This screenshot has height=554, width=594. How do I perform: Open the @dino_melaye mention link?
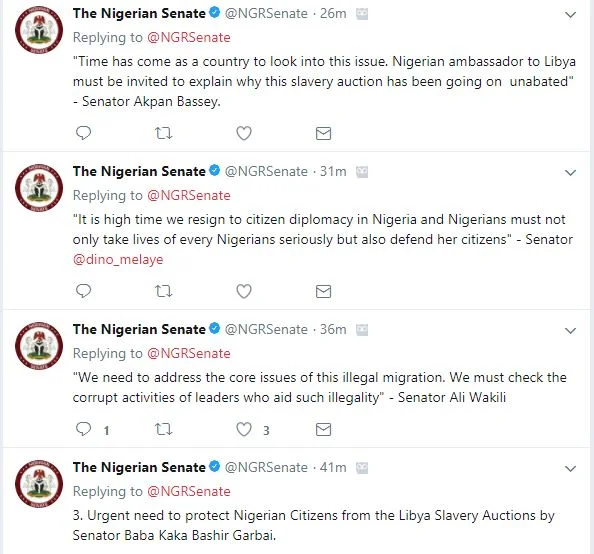[x=118, y=260]
